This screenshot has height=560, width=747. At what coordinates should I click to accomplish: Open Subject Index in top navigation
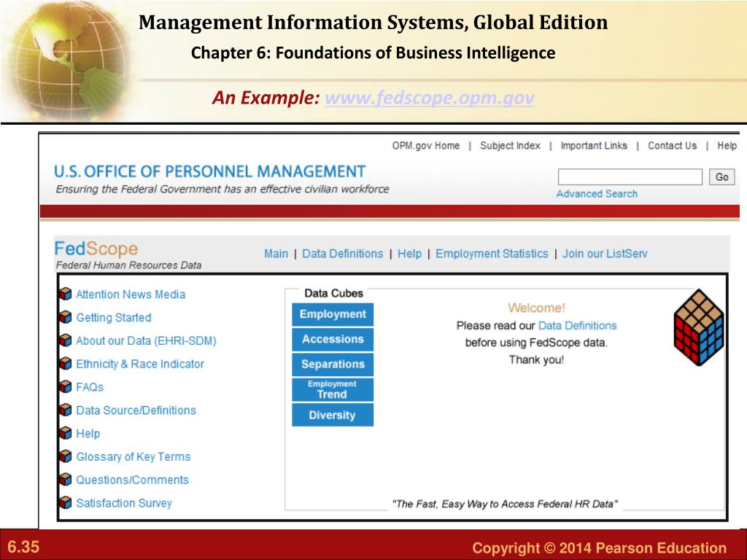(510, 146)
